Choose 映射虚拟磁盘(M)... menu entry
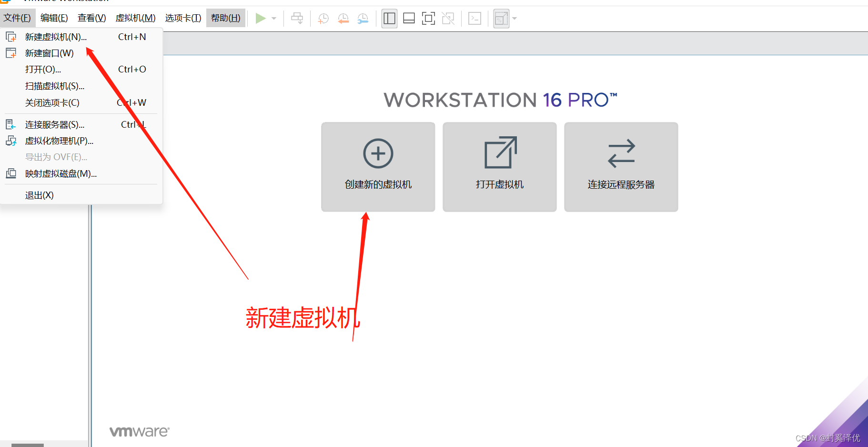This screenshot has height=447, width=868. (81, 173)
